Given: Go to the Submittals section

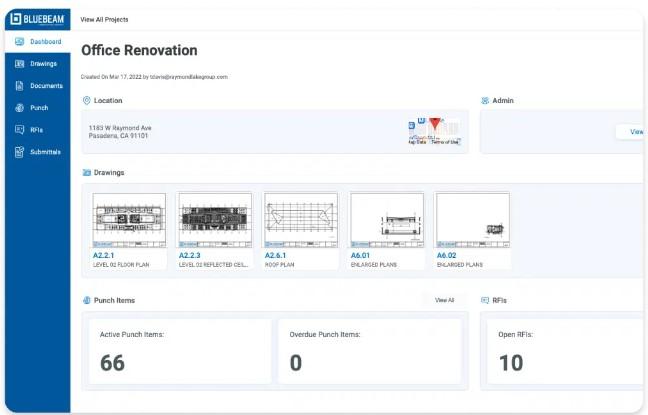Looking at the screenshot, I should coord(45,152).
